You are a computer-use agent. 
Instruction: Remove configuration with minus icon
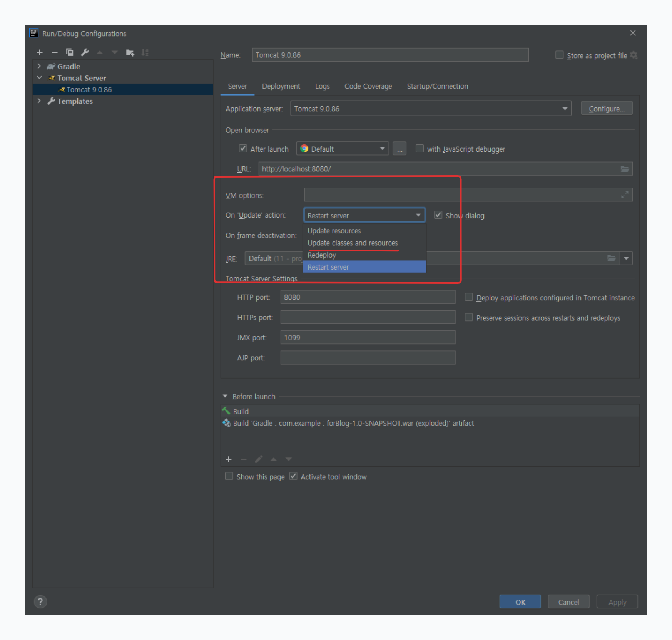click(55, 52)
